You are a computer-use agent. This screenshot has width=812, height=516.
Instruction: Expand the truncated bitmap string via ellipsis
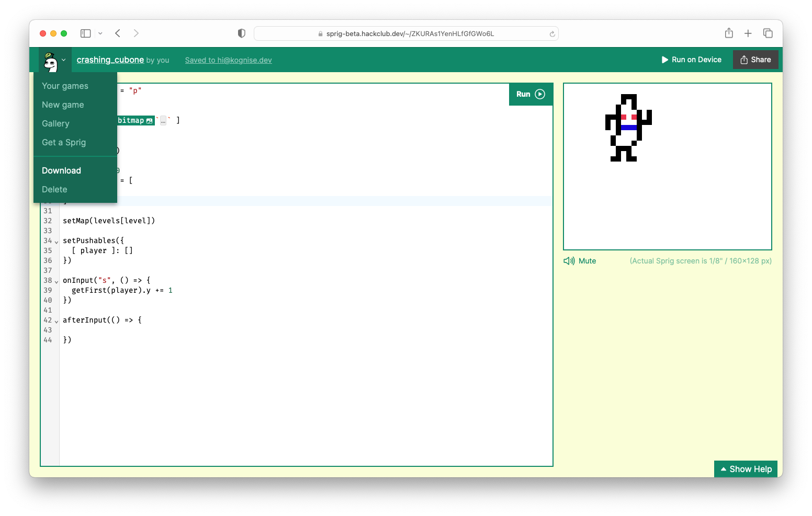[163, 120]
